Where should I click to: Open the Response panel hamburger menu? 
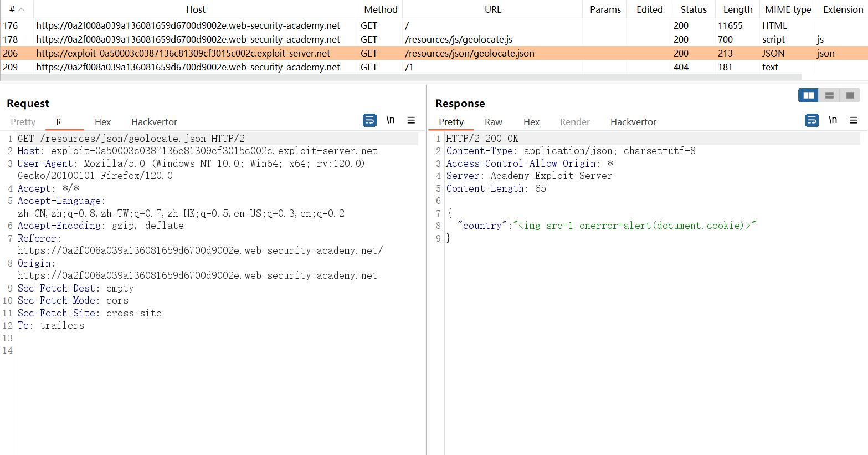(x=854, y=120)
